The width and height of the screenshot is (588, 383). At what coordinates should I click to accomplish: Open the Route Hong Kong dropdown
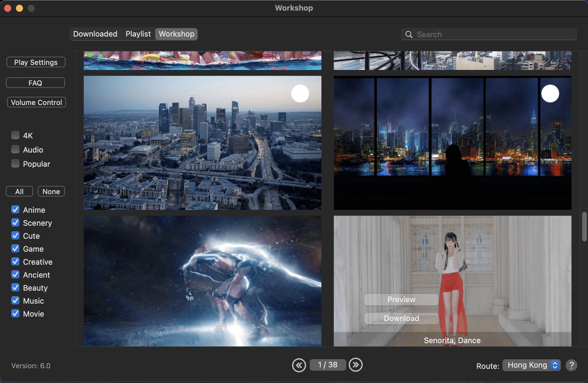pyautogui.click(x=531, y=365)
